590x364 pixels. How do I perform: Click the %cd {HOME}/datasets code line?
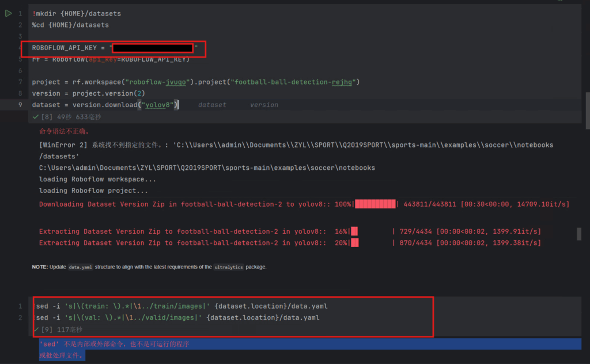70,25
